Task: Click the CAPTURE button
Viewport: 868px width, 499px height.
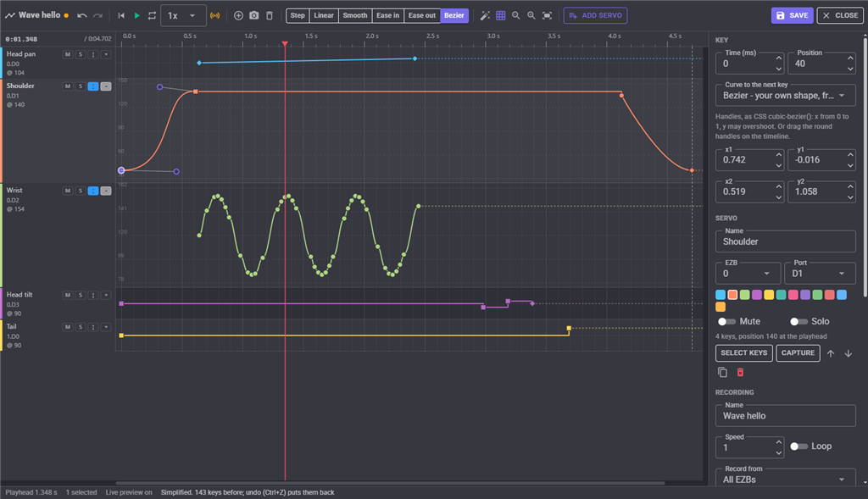Action: [x=798, y=353]
